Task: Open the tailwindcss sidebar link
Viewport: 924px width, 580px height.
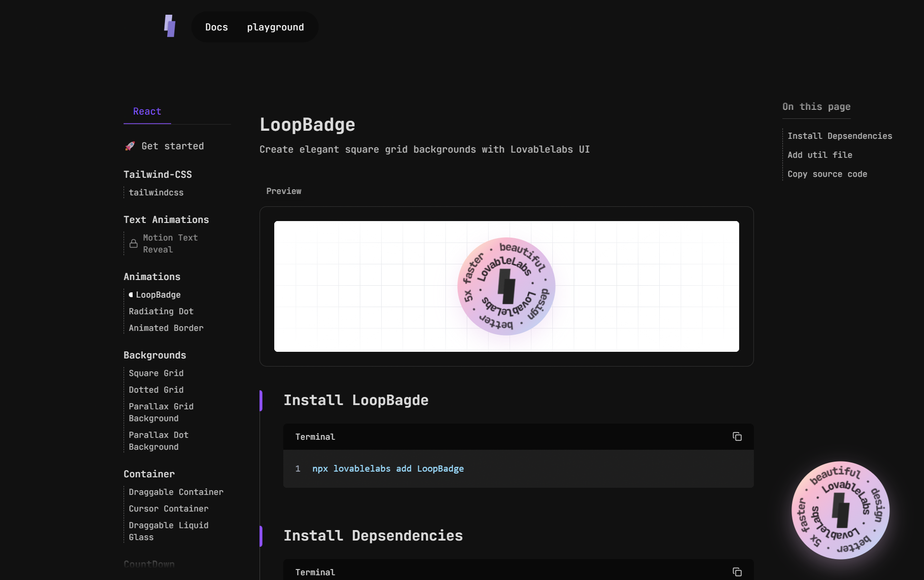Action: pos(156,193)
